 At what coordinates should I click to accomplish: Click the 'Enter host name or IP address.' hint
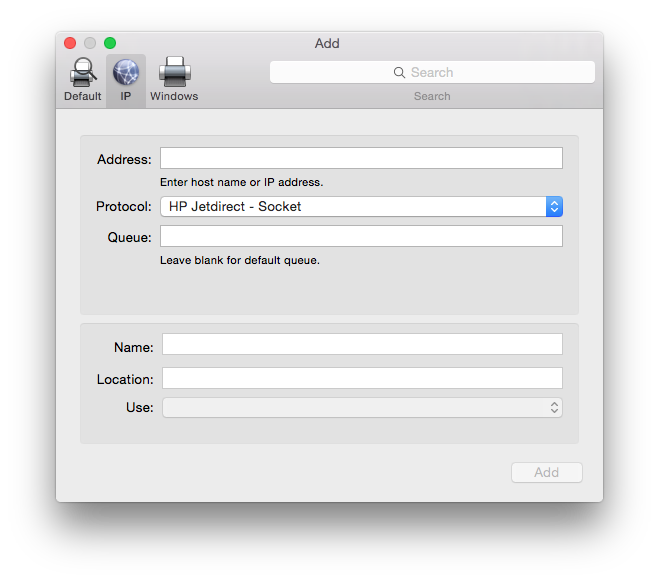[x=241, y=182]
